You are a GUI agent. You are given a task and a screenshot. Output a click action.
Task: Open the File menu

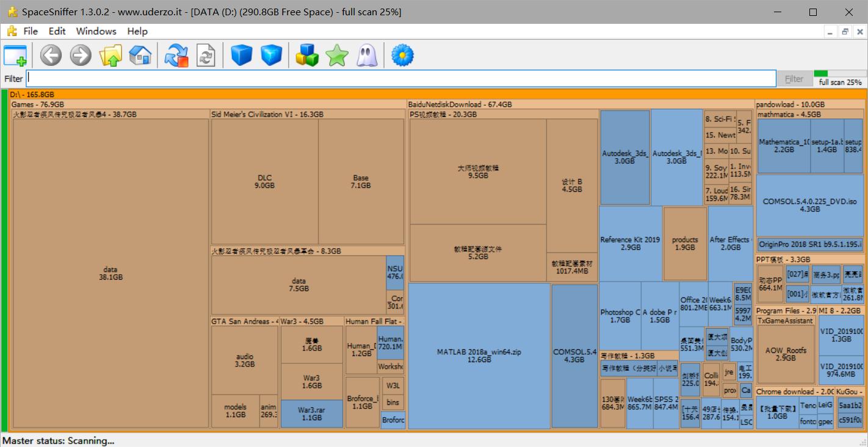[30, 31]
